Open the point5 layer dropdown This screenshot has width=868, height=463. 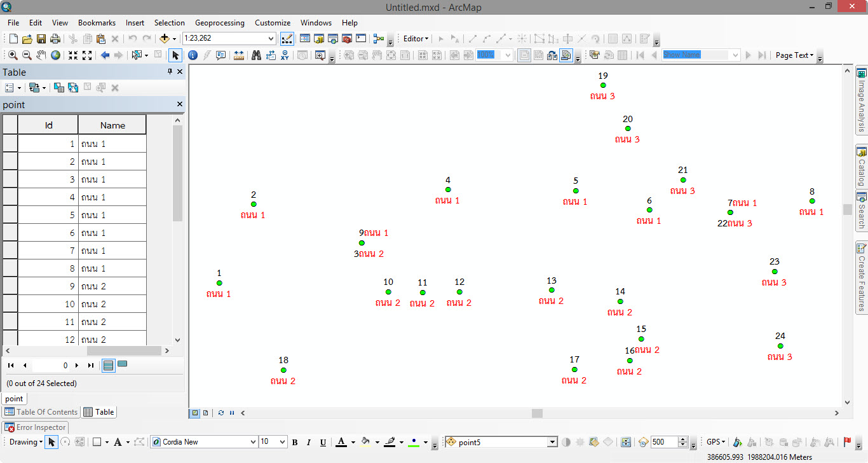(x=552, y=442)
